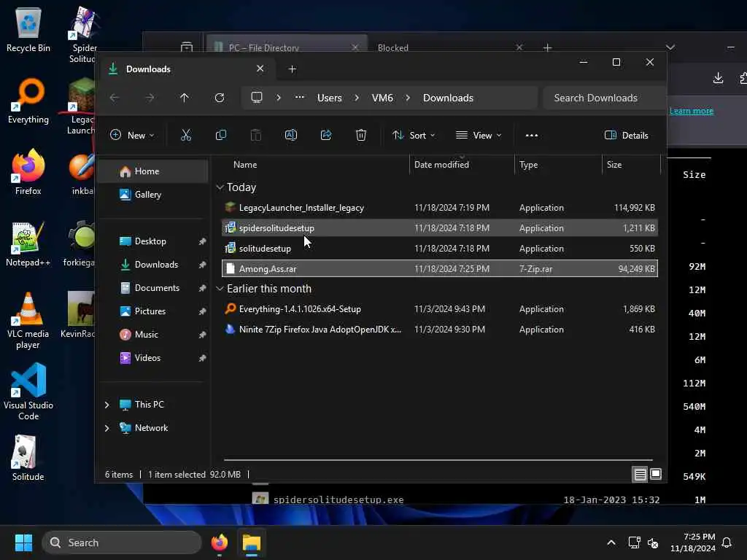Click the Share icon in toolbar

click(x=326, y=135)
